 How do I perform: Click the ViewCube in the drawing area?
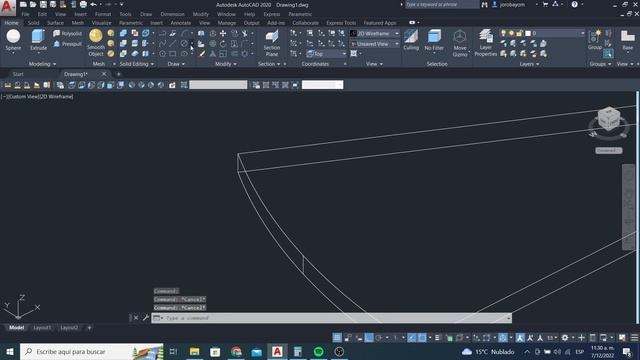(x=609, y=120)
